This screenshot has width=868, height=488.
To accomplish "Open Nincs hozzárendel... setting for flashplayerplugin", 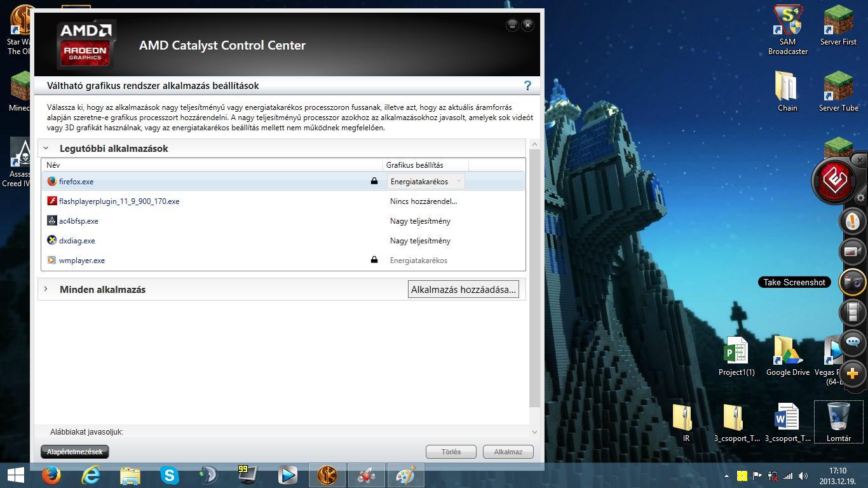I will (423, 201).
